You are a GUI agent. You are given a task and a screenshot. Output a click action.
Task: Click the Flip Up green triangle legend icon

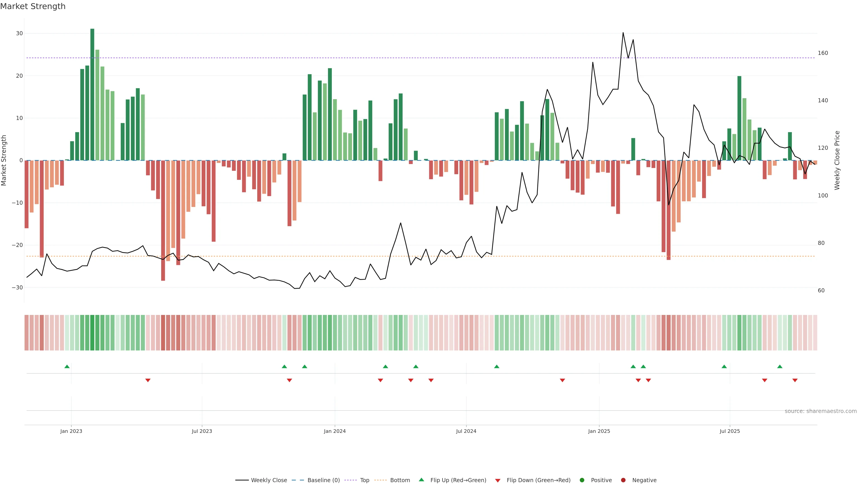point(421,480)
